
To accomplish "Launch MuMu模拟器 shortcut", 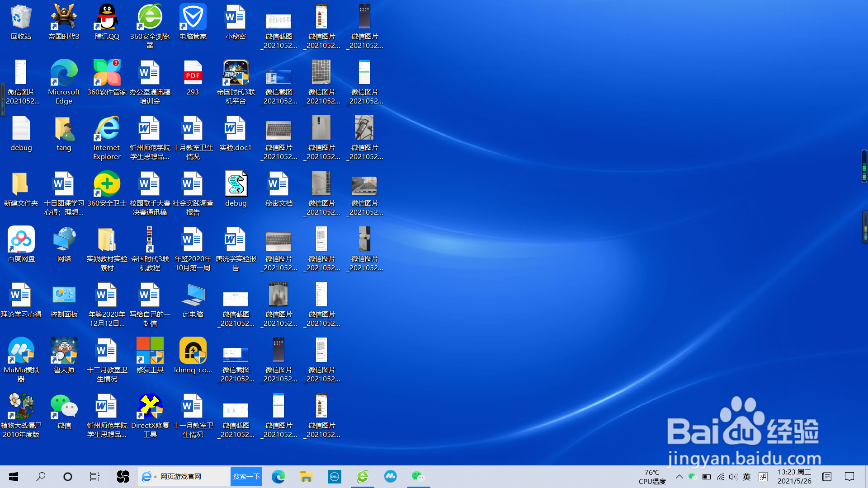I will tap(21, 360).
